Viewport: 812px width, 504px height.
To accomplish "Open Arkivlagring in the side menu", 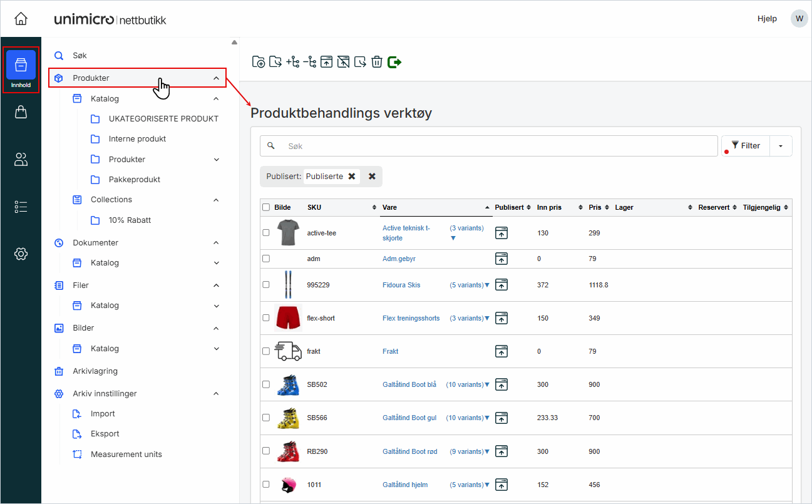I will (95, 371).
